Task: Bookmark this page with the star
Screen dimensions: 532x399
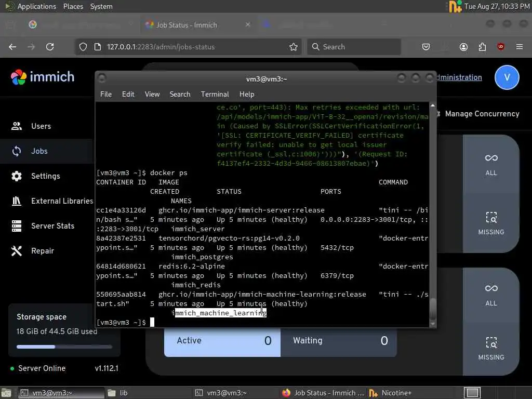Action: pos(294,47)
